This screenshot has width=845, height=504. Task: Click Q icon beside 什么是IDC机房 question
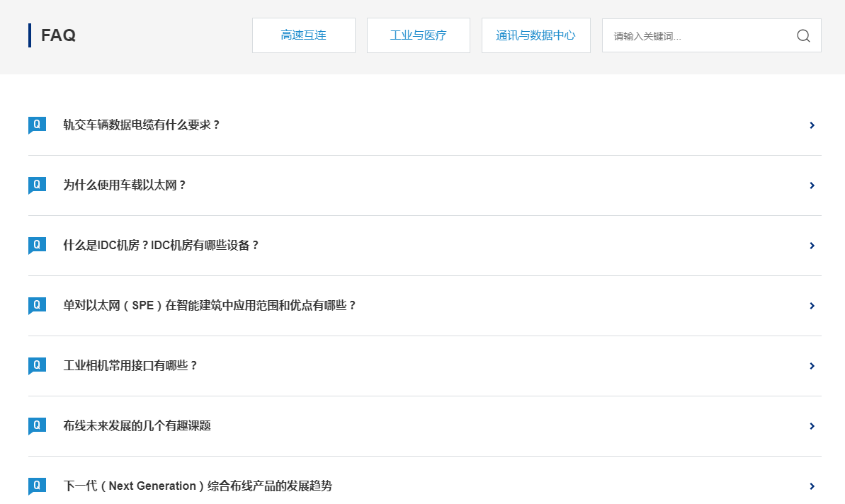(x=37, y=245)
